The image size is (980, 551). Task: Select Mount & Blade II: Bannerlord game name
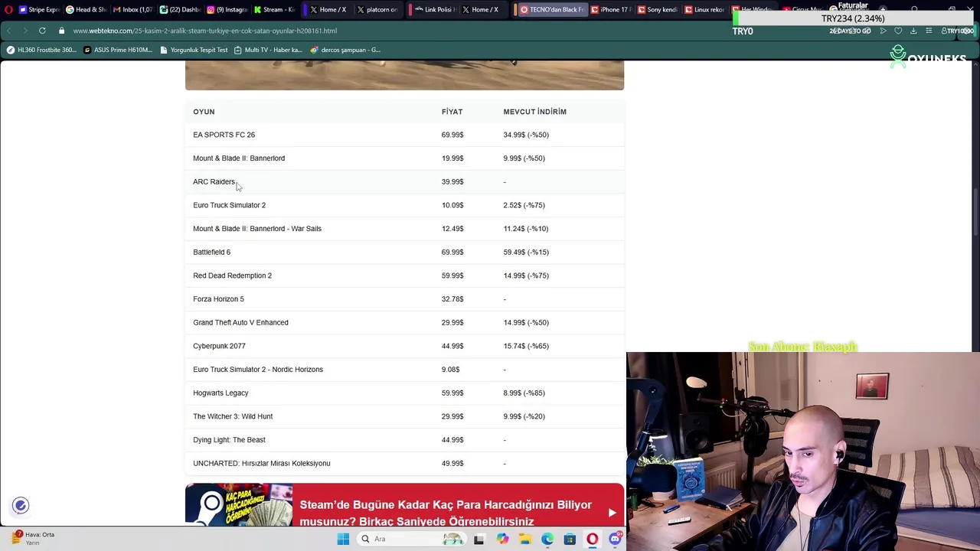pos(239,158)
